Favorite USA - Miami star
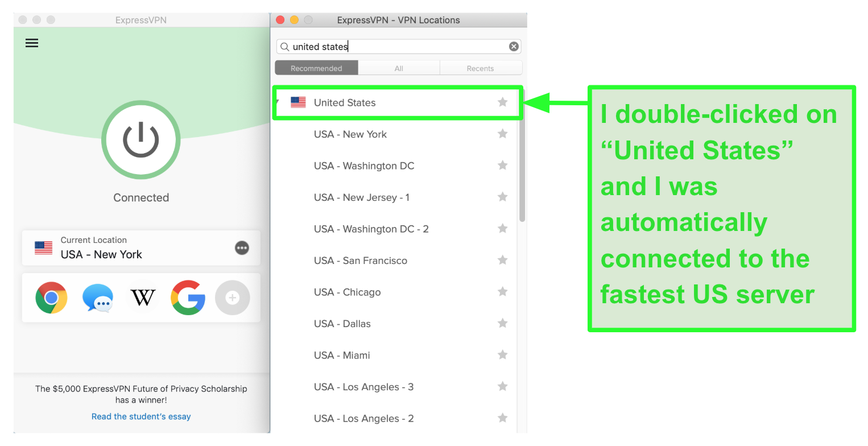The width and height of the screenshot is (868, 446). (x=502, y=355)
